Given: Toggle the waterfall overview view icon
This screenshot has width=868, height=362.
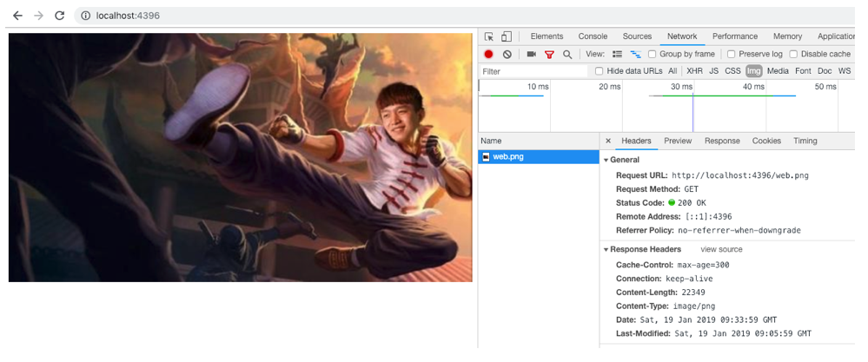Looking at the screenshot, I should pos(636,54).
